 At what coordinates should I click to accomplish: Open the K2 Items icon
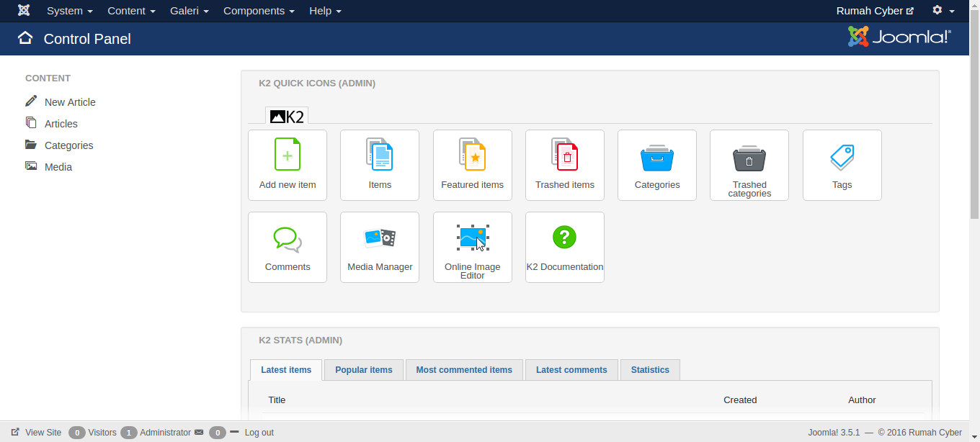380,155
